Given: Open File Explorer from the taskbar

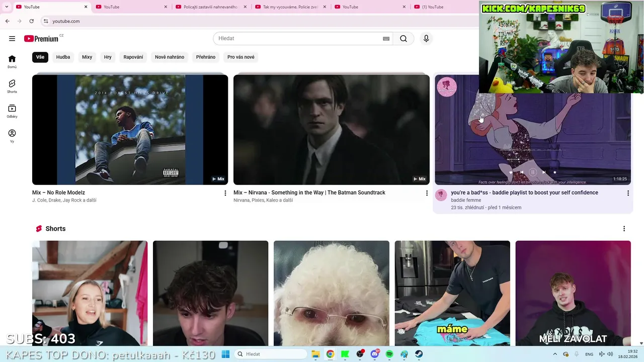Looking at the screenshot, I should tap(315, 354).
